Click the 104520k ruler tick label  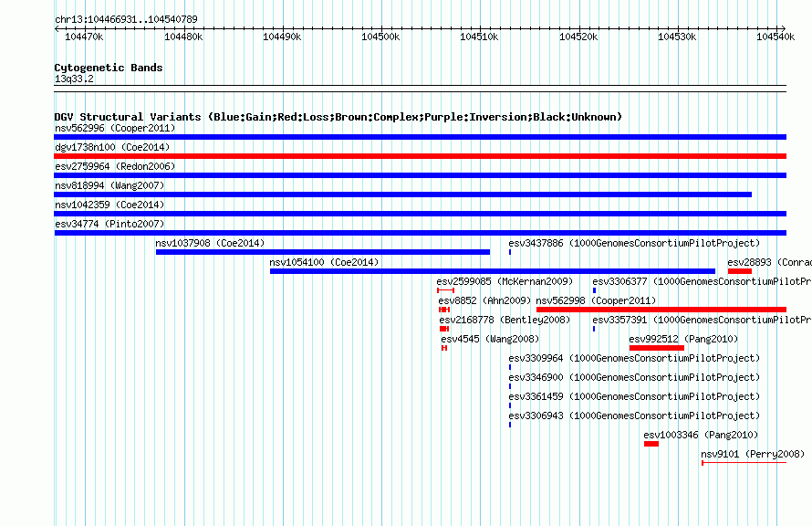tap(578, 37)
